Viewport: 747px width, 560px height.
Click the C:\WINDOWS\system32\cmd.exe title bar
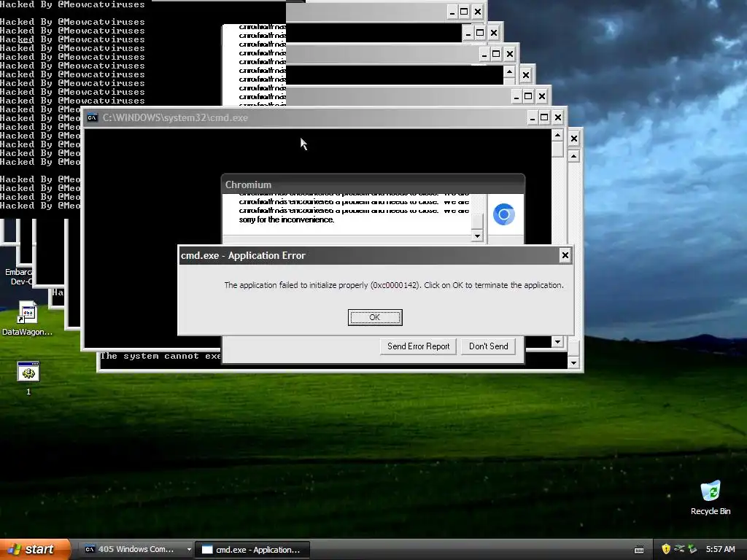point(305,117)
